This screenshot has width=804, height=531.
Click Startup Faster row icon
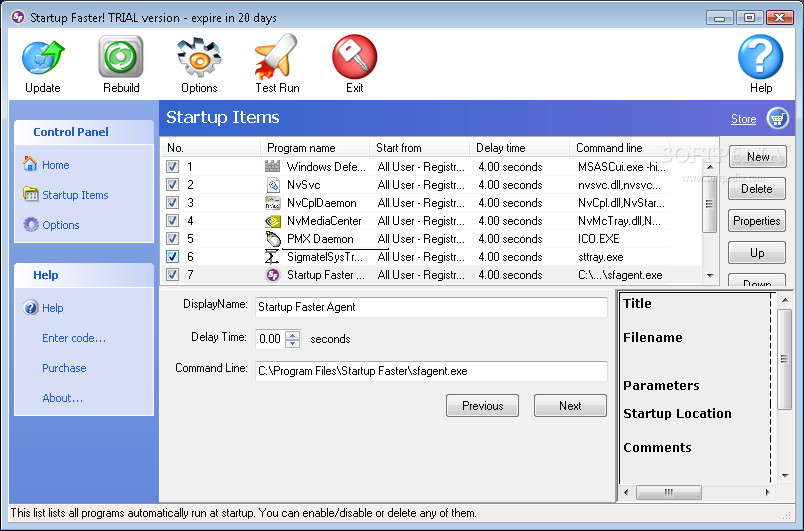[x=273, y=275]
